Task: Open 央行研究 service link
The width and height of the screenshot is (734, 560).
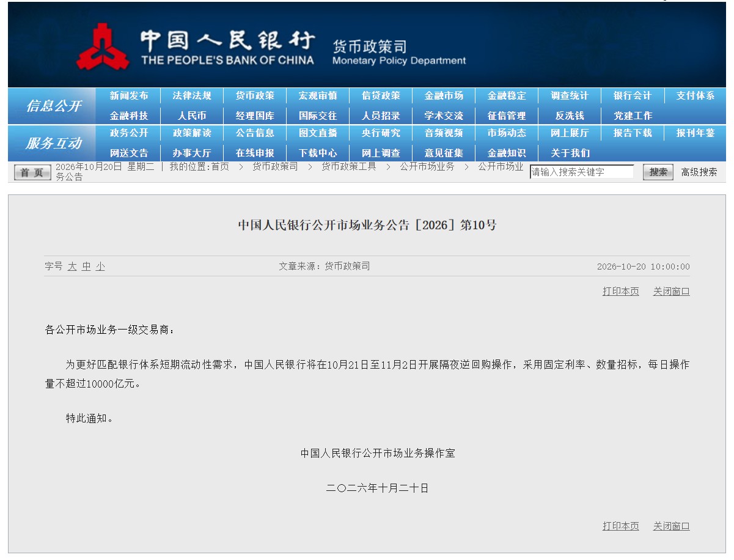Action: [381, 133]
